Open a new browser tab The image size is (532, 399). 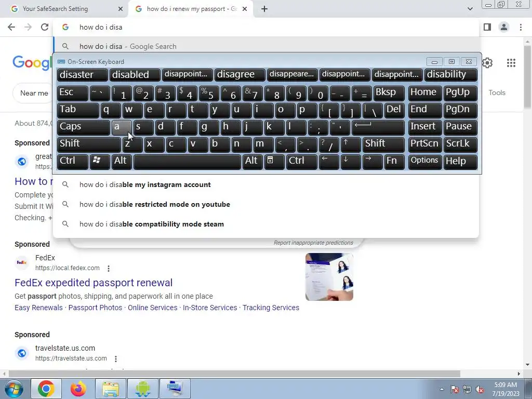[264, 9]
